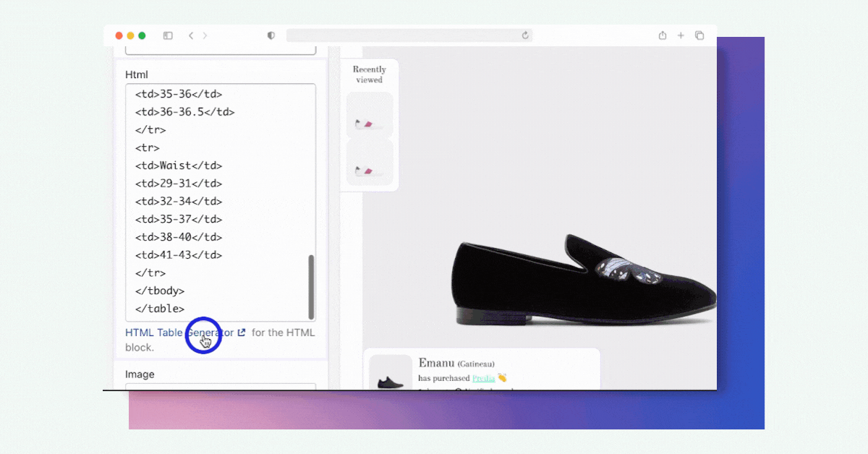This screenshot has height=454, width=868.
Task: Click the Html field label
Action: coord(137,74)
